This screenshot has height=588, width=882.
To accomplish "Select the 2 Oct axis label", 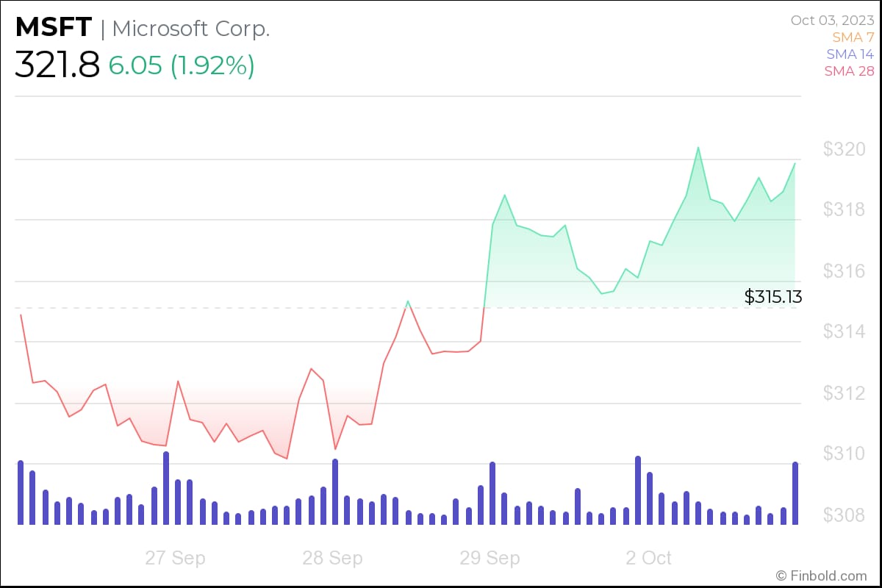I will coord(650,558).
